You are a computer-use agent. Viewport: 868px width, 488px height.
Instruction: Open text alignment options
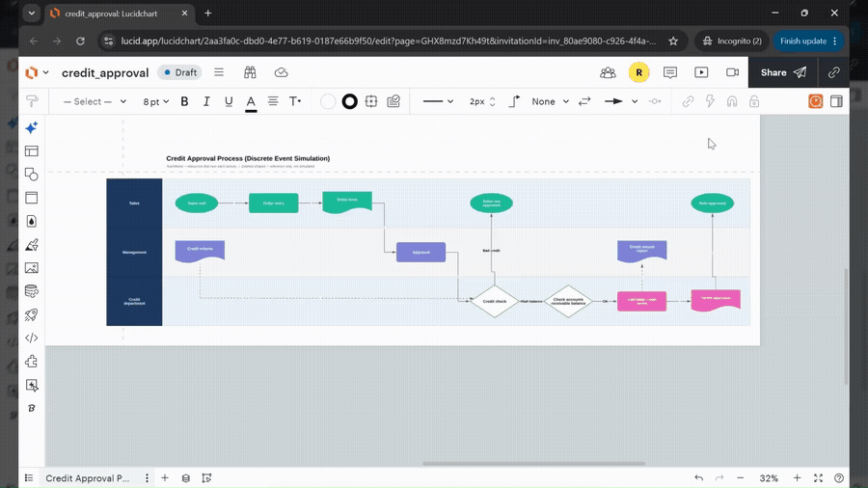coord(273,101)
